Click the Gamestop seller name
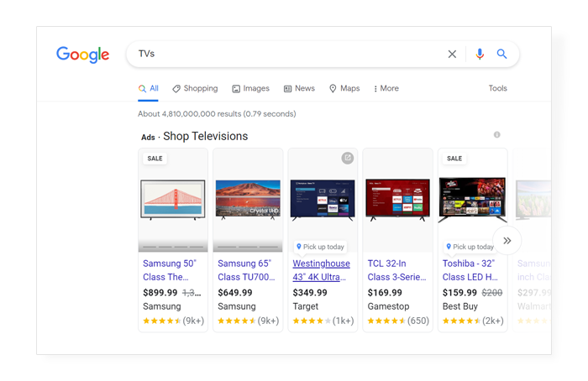 coord(388,306)
